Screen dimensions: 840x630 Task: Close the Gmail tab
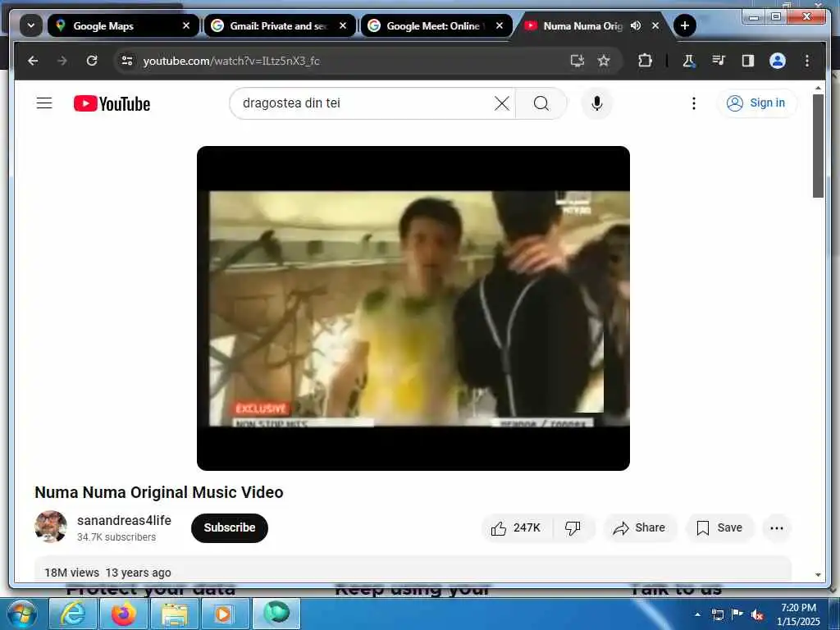[x=343, y=25]
